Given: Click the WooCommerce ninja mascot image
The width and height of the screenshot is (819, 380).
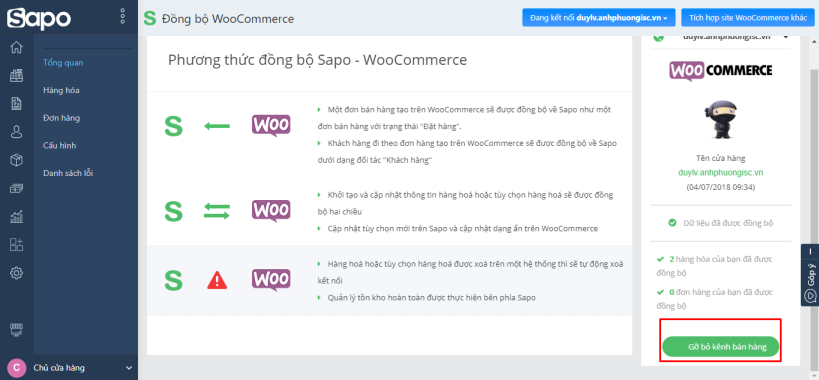Looking at the screenshot, I should pyautogui.click(x=720, y=120).
